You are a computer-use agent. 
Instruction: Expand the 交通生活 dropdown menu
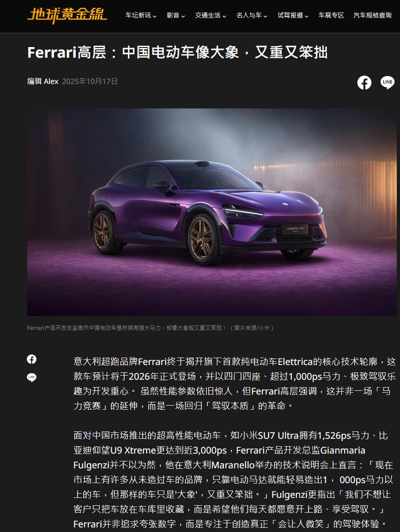point(211,16)
